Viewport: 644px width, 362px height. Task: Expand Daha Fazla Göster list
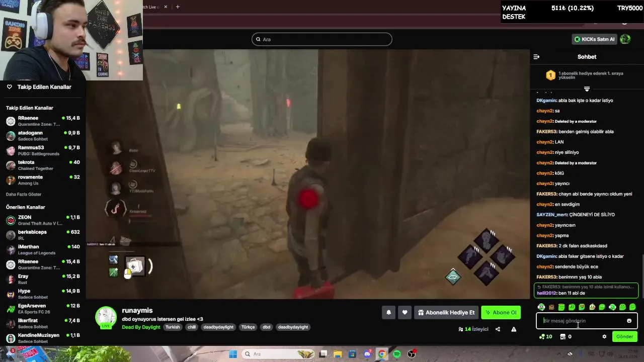pyautogui.click(x=24, y=194)
